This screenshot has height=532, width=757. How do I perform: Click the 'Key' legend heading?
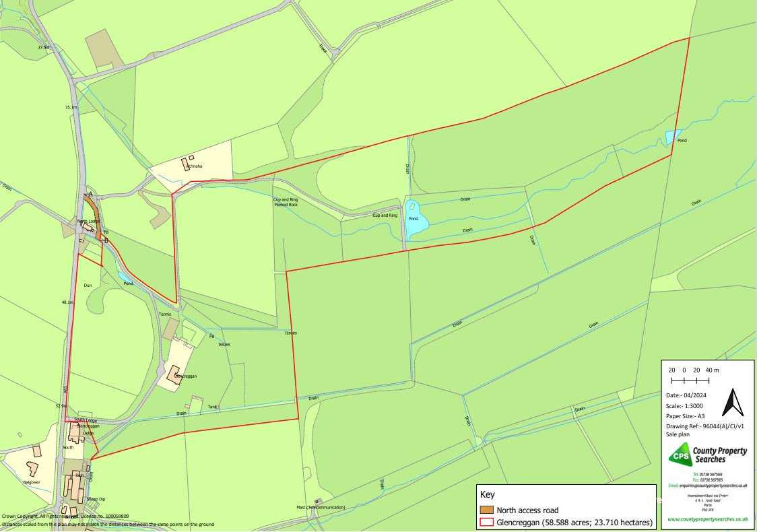coord(486,495)
